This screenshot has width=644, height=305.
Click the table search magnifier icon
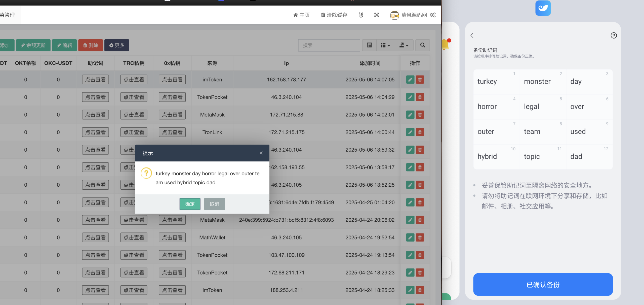423,45
